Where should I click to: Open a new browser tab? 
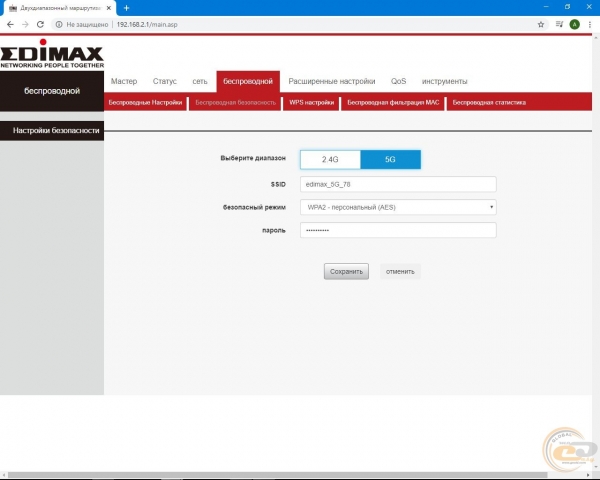coord(126,8)
